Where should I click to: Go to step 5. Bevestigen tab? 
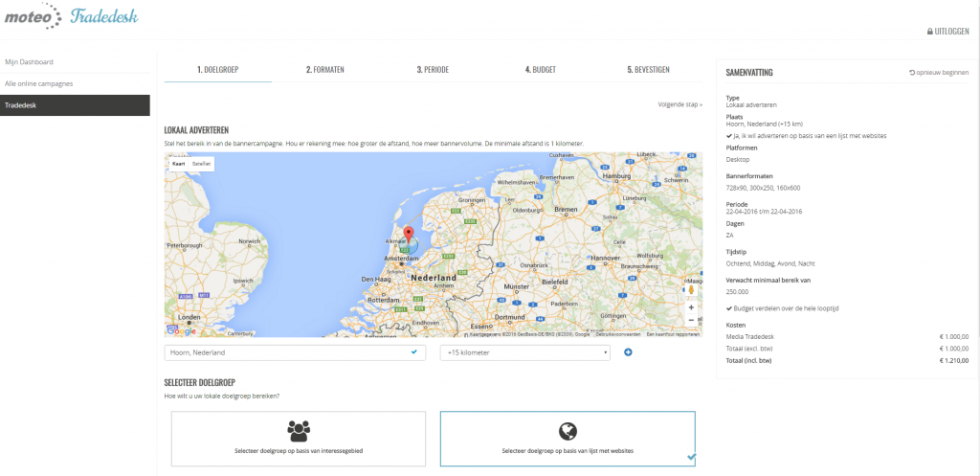(x=648, y=70)
